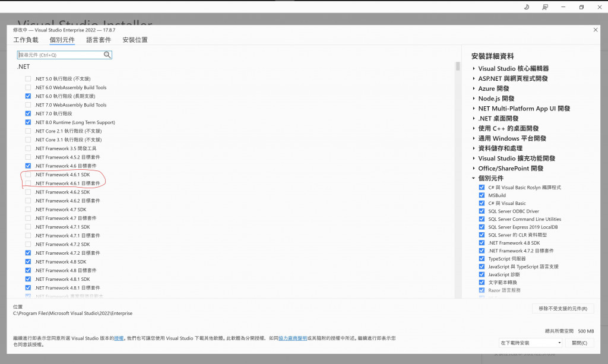Click 關閉(C) button
The width and height of the screenshot is (608, 364).
click(579, 343)
